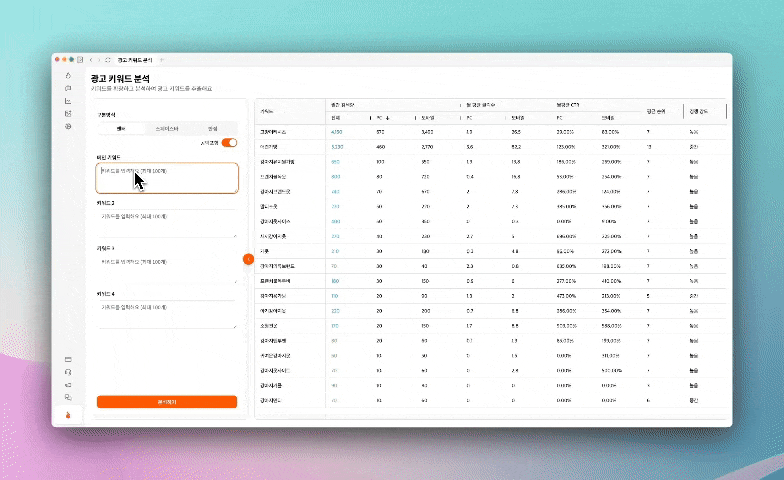Add a new tab with the plus icon
The height and width of the screenshot is (480, 784).
(x=162, y=60)
